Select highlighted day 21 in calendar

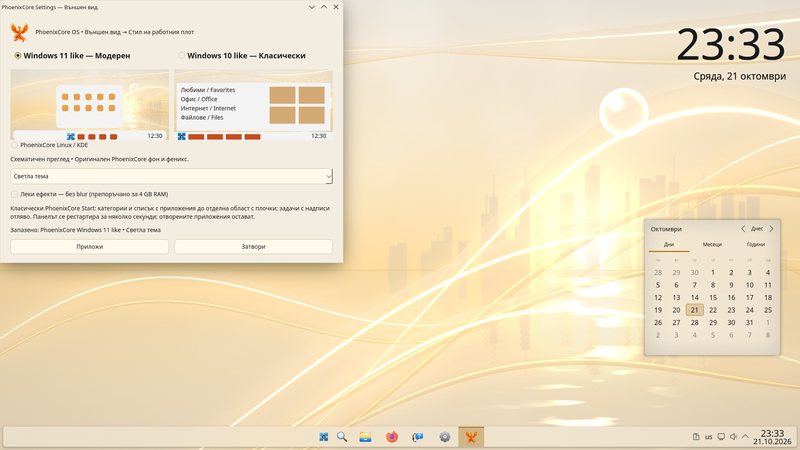(x=694, y=310)
